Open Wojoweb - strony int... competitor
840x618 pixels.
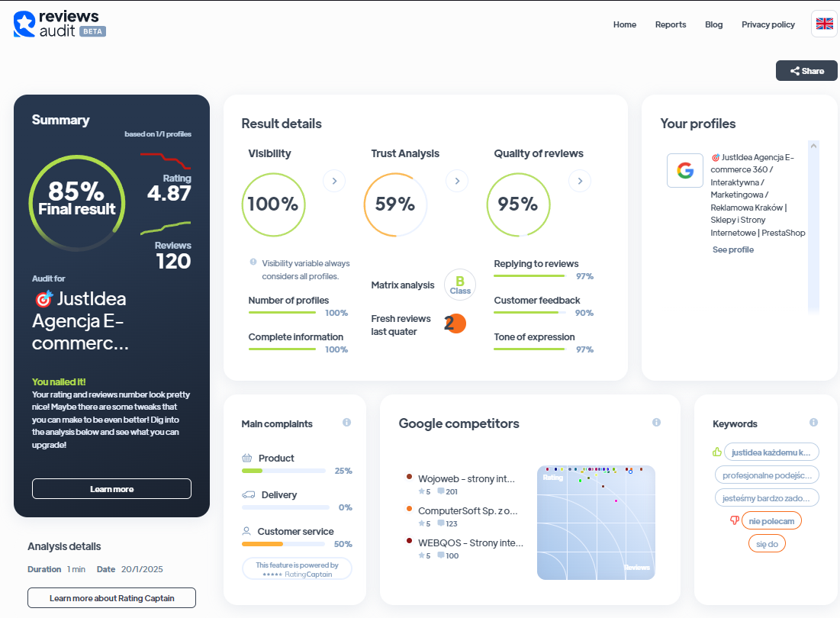pyautogui.click(x=466, y=479)
